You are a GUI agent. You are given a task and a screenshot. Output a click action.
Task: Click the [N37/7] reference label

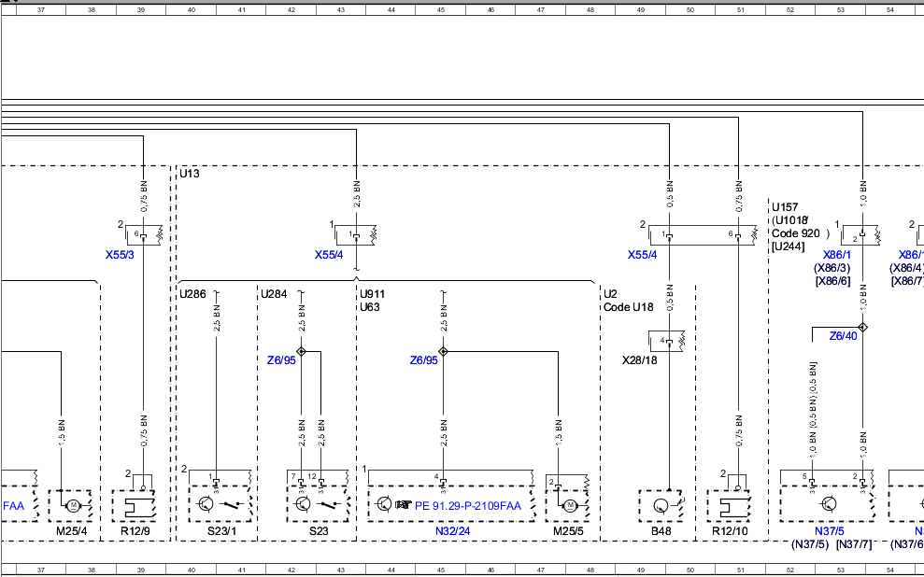[854, 544]
